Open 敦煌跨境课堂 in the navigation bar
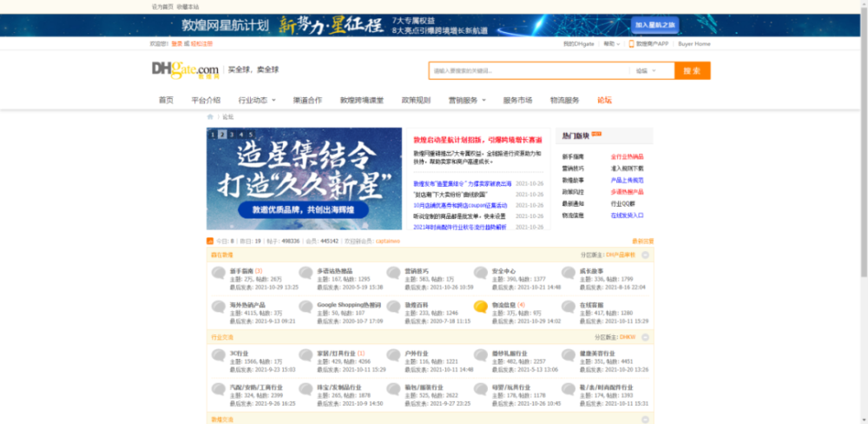This screenshot has width=868, height=424. pos(361,100)
